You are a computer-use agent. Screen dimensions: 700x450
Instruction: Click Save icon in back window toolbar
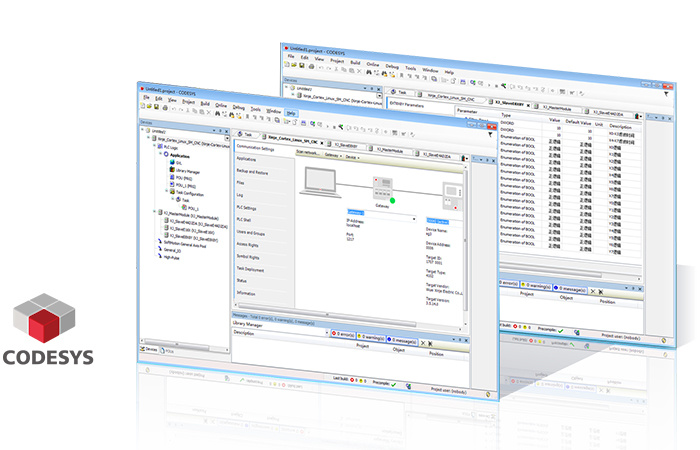(302, 65)
